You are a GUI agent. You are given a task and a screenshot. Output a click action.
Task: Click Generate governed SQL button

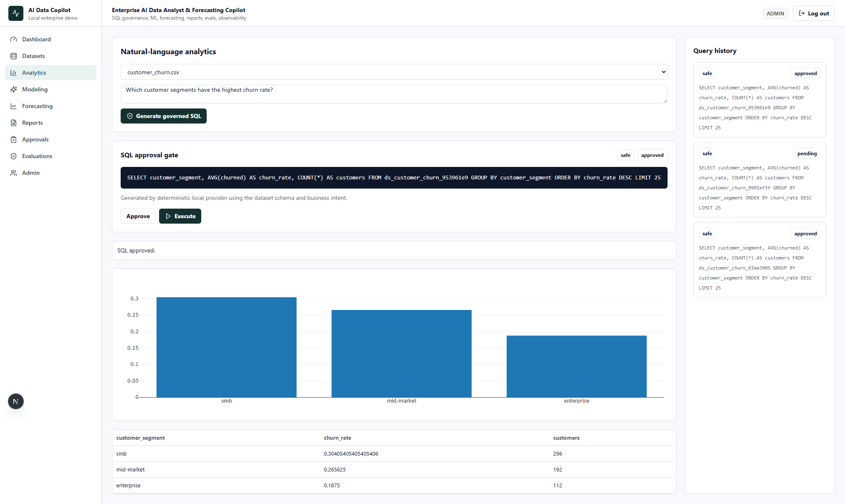pos(163,116)
